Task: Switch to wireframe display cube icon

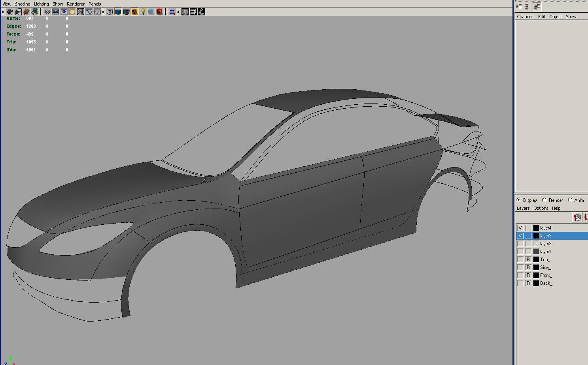Action: click(110, 12)
